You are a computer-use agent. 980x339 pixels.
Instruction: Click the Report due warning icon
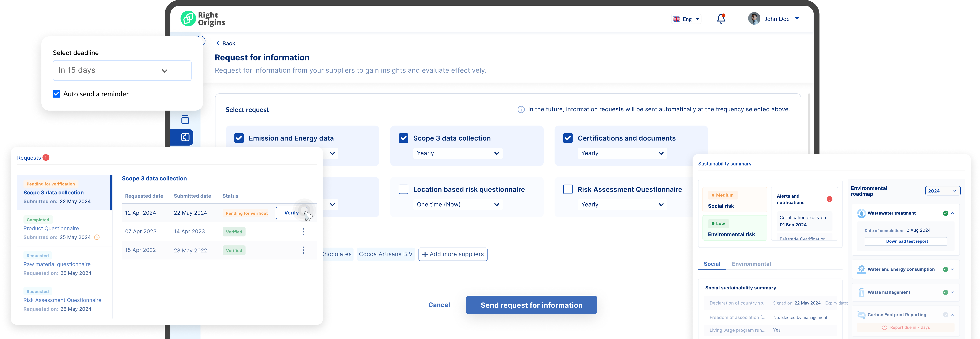click(884, 327)
